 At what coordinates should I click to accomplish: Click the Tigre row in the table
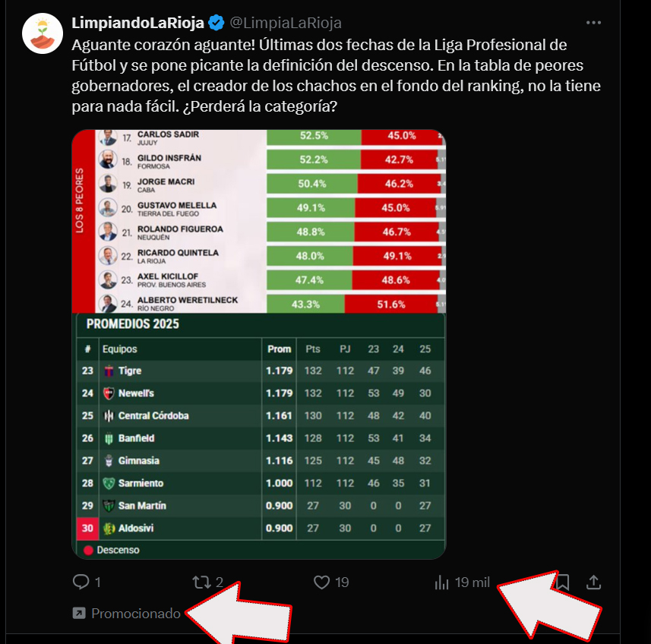click(x=258, y=371)
